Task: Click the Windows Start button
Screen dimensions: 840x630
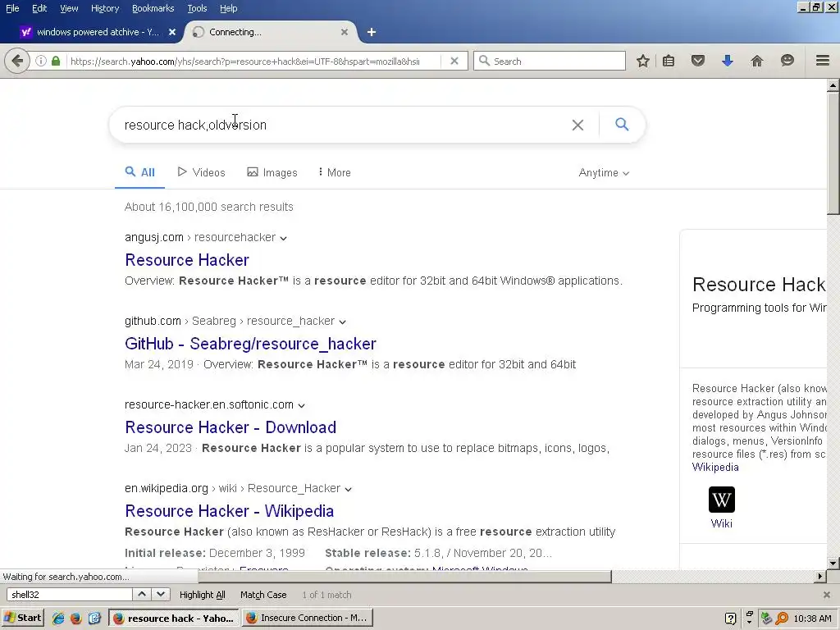Action: click(22, 618)
